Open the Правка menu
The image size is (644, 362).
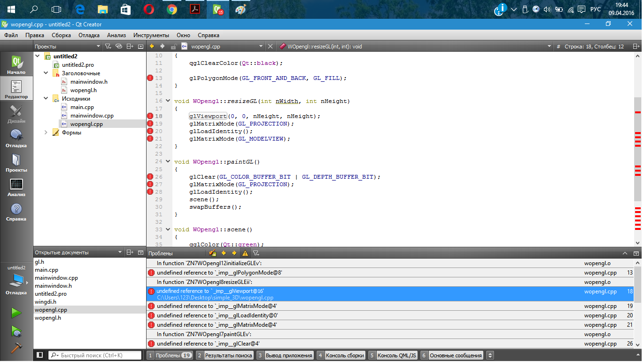(x=35, y=35)
